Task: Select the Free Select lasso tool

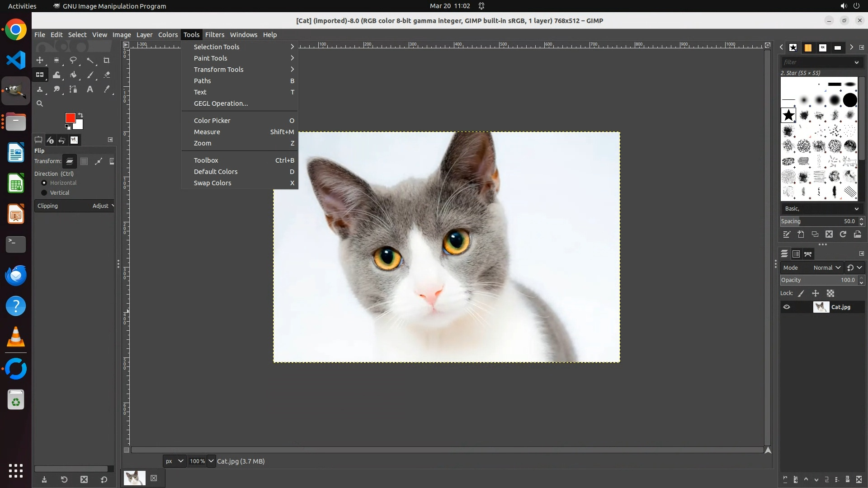Action: point(73,60)
